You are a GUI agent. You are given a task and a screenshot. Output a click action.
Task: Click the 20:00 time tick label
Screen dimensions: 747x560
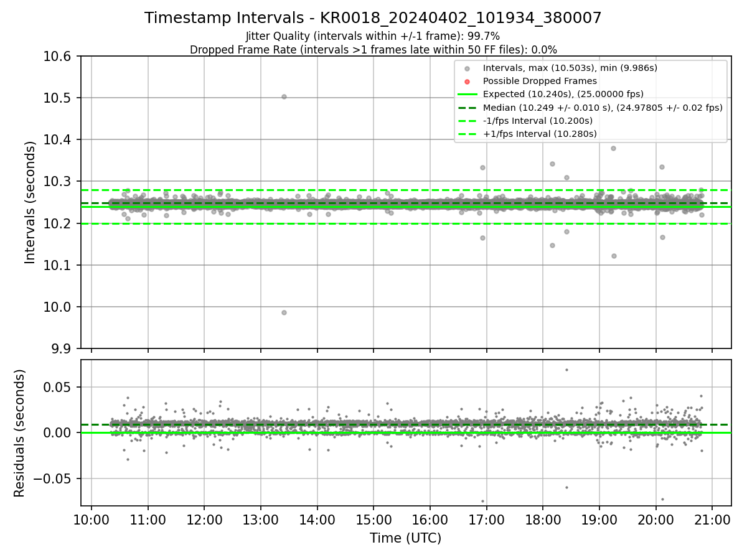pyautogui.click(x=656, y=521)
